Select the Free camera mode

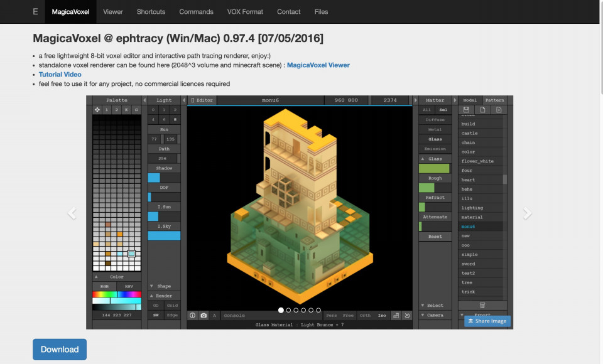tap(348, 315)
